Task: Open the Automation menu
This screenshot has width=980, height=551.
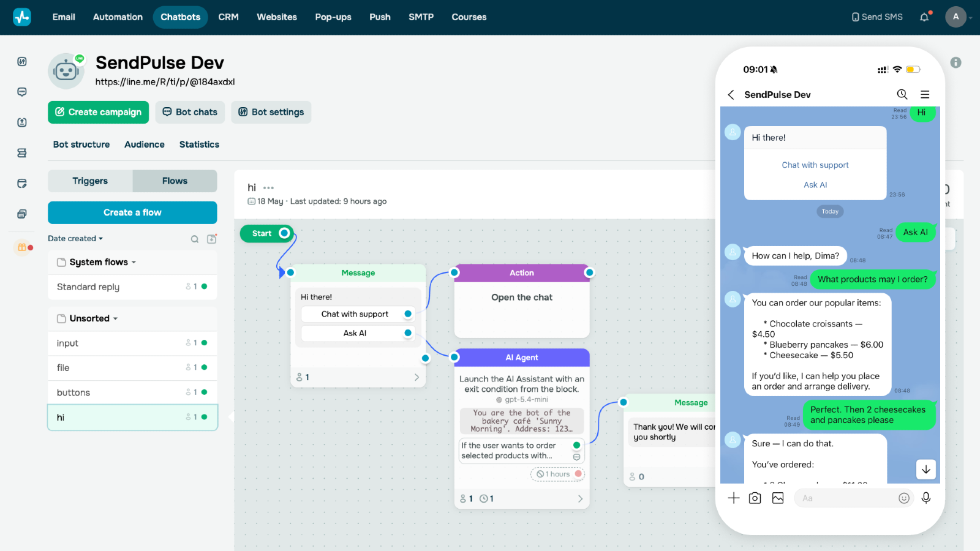Action: [118, 17]
